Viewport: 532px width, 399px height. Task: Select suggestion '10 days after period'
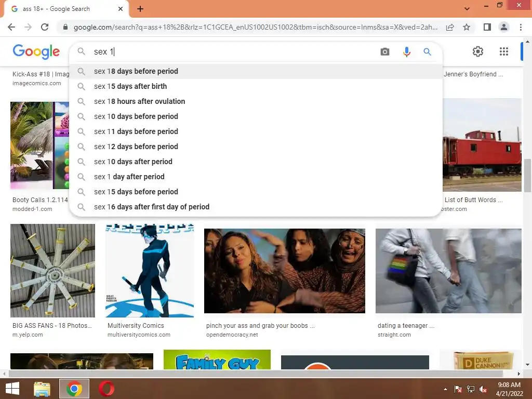(256, 162)
